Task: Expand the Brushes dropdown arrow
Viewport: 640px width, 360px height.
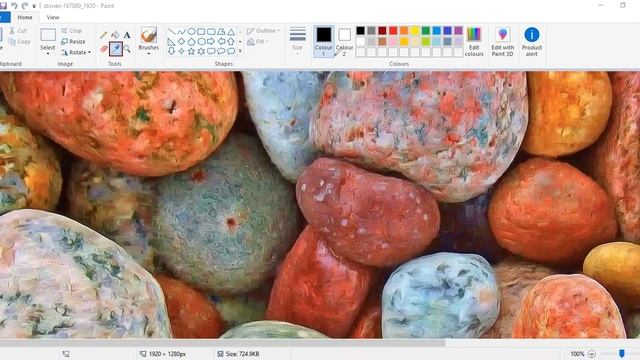Action: click(x=149, y=54)
